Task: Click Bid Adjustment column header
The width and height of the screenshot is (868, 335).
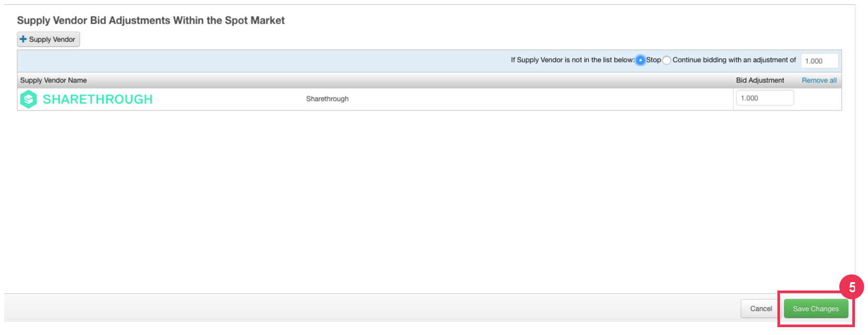Action: (x=760, y=80)
